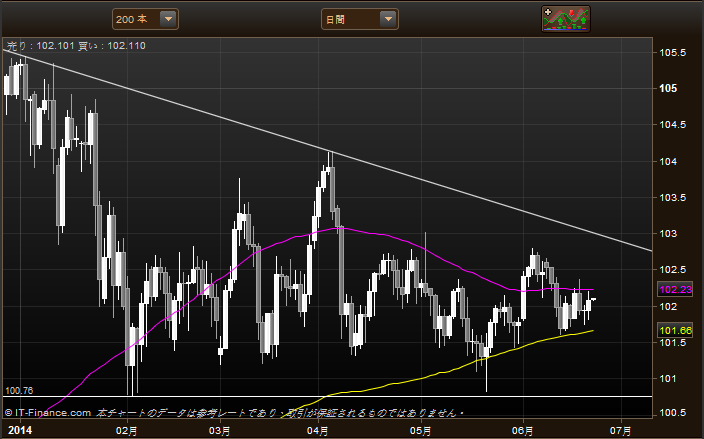This screenshot has width=704, height=439.
Task: Open the 日間 timeframe dropdown
Action: pos(360,19)
